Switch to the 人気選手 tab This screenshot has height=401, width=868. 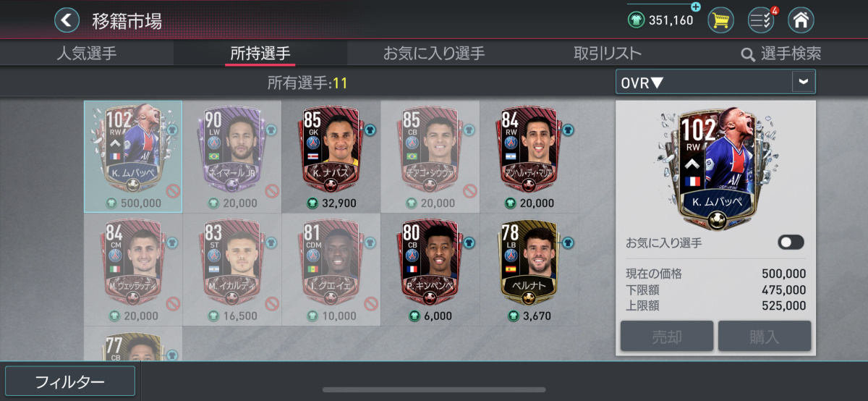click(x=86, y=54)
